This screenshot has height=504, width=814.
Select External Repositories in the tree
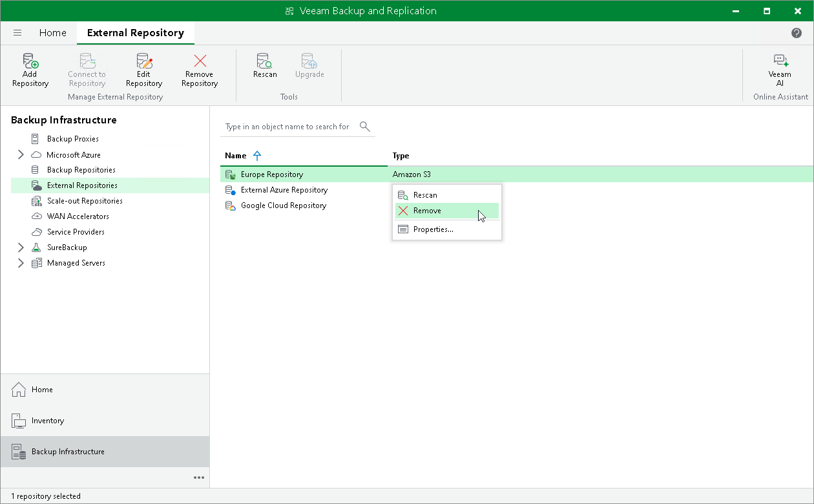pyautogui.click(x=110, y=185)
